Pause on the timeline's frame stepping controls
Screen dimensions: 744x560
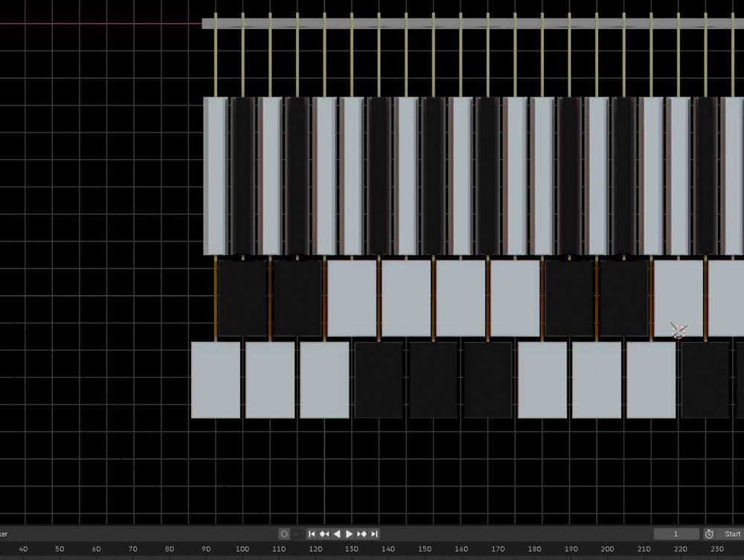350,533
